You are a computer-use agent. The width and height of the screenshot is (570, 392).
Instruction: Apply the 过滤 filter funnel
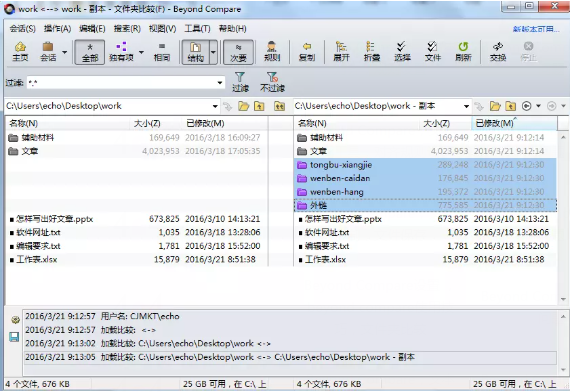(240, 82)
